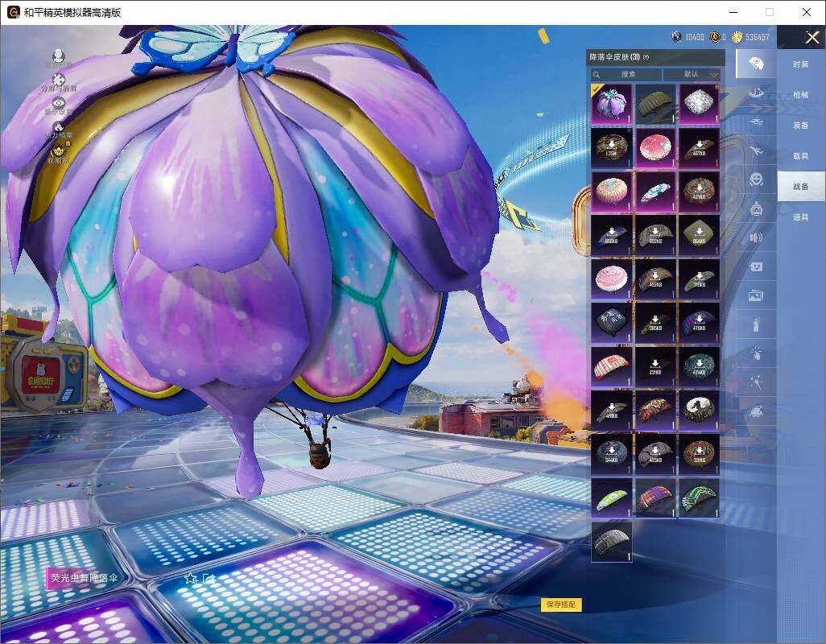This screenshot has height=644, width=826.
Task: Download the 344KB parachute skin
Action: [x=611, y=455]
